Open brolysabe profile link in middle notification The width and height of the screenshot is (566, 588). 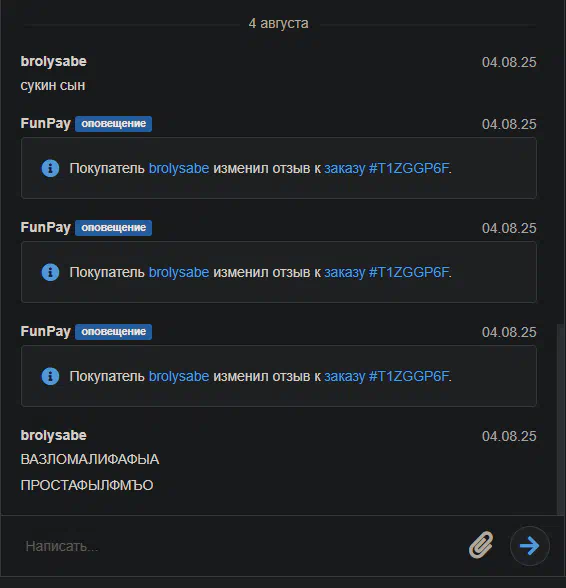pos(179,272)
